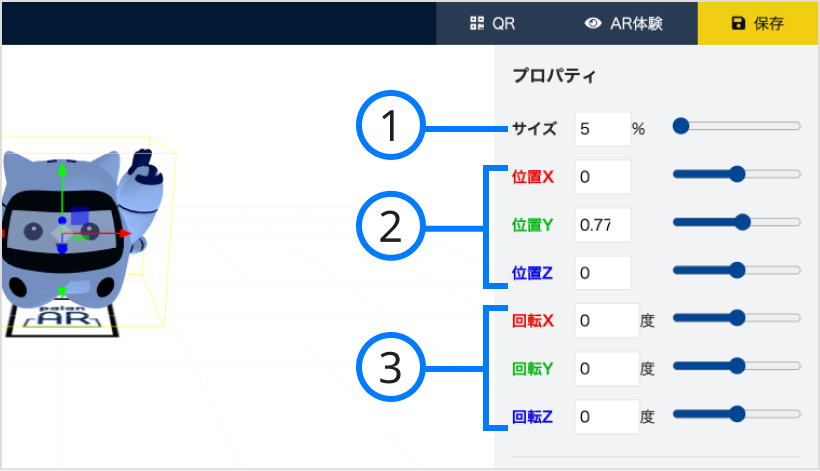820x471 pixels.
Task: Click the 回転Y slider handle
Action: [x=737, y=366]
